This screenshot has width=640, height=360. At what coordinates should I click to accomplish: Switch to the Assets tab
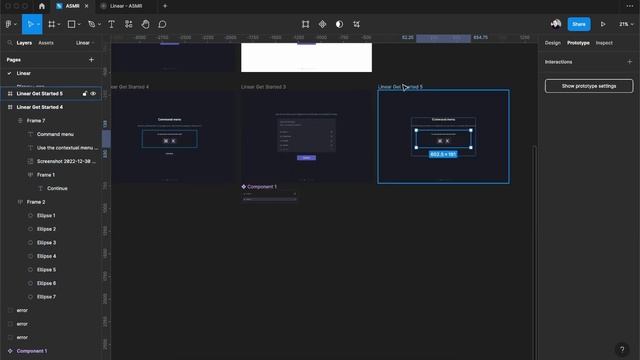[x=46, y=43]
